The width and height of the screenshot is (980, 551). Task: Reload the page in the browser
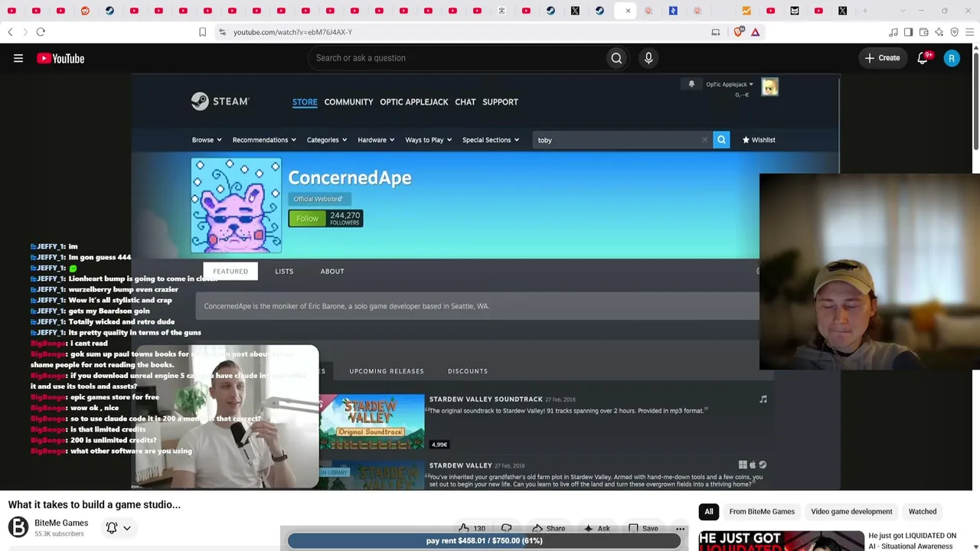tap(41, 32)
